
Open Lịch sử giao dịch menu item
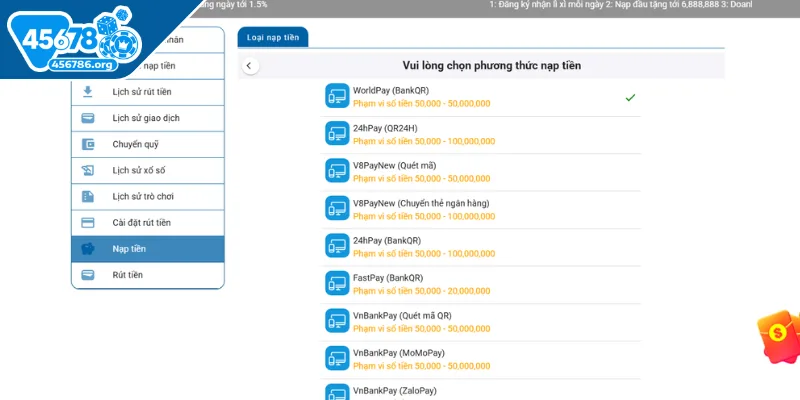point(146,118)
